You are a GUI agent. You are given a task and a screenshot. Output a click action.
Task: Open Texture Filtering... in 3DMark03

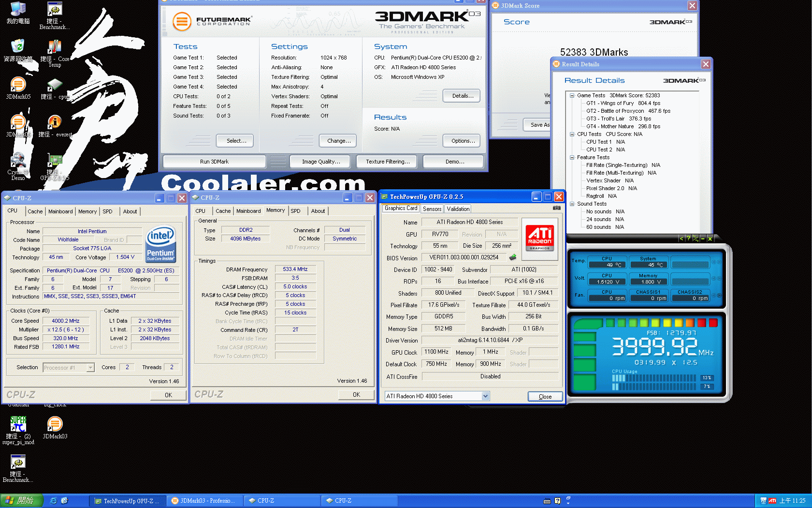coord(388,162)
